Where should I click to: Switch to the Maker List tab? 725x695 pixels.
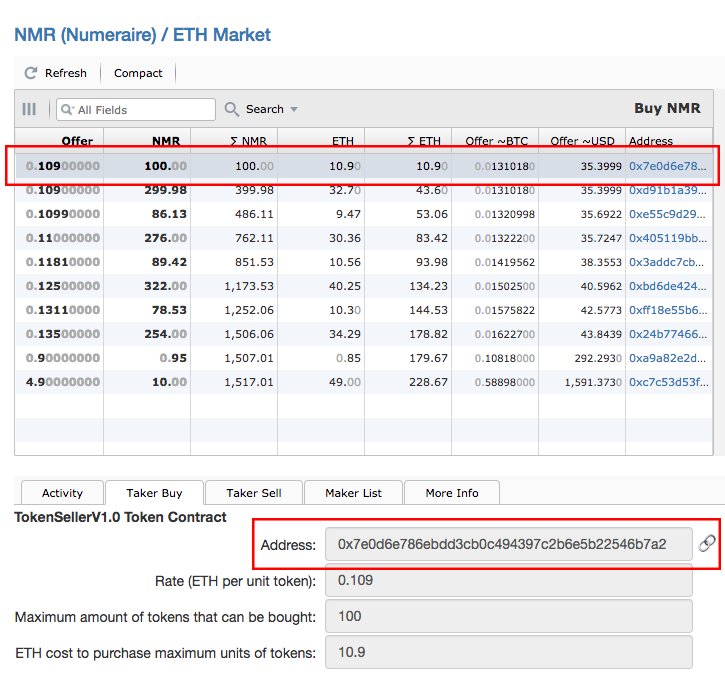[x=353, y=493]
